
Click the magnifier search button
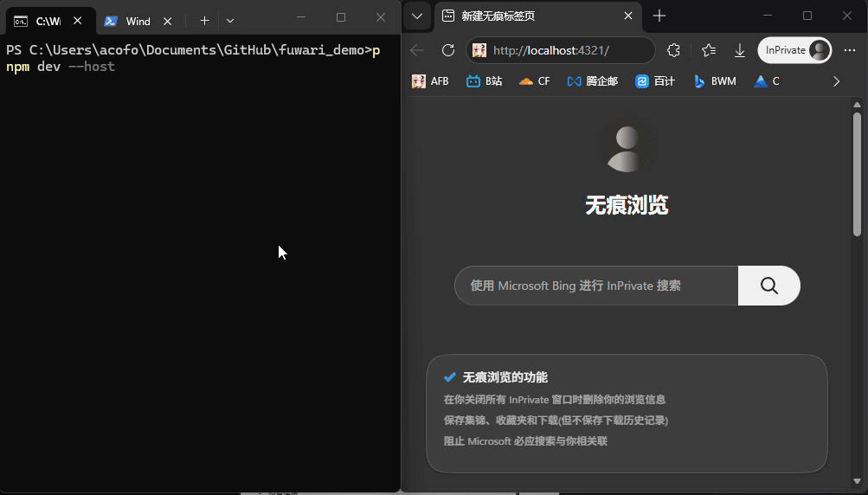pyautogui.click(x=768, y=286)
